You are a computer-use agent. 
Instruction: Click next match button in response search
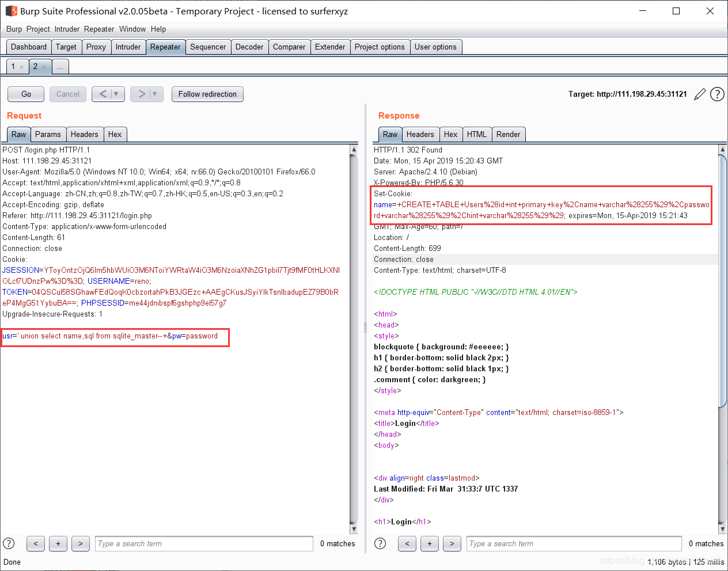coord(452,543)
